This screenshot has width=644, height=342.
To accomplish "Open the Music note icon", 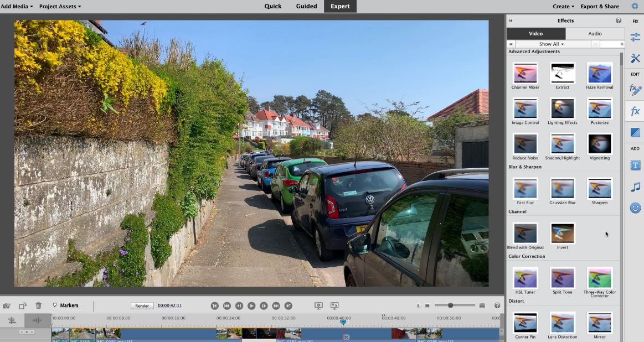I will pyautogui.click(x=635, y=187).
